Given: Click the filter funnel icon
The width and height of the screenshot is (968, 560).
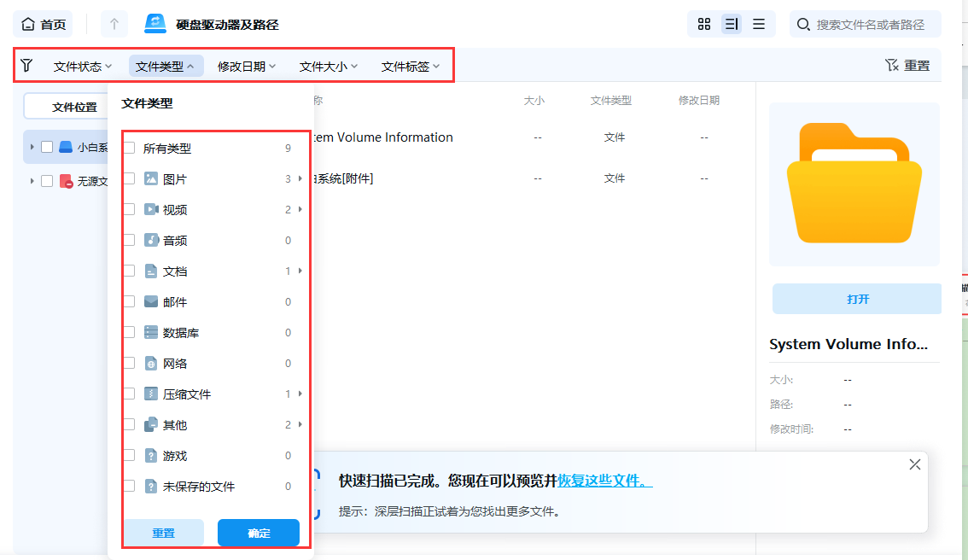Looking at the screenshot, I should point(28,65).
